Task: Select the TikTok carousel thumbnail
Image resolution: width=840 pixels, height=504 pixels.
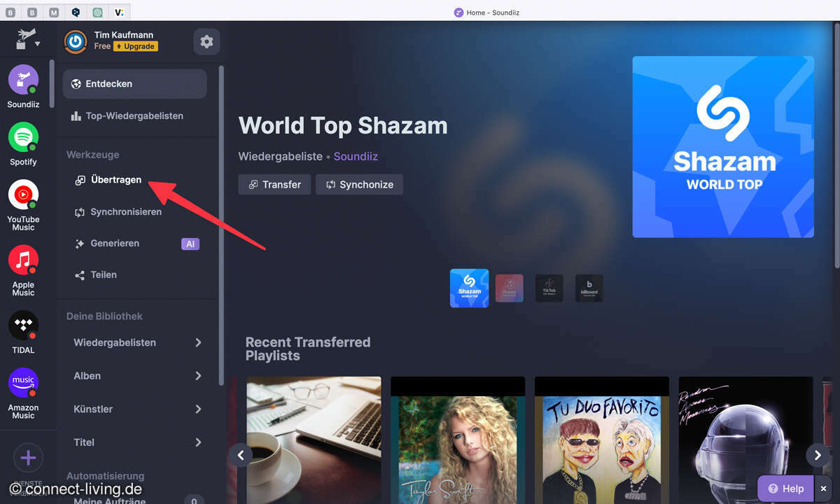Action: coord(549,288)
